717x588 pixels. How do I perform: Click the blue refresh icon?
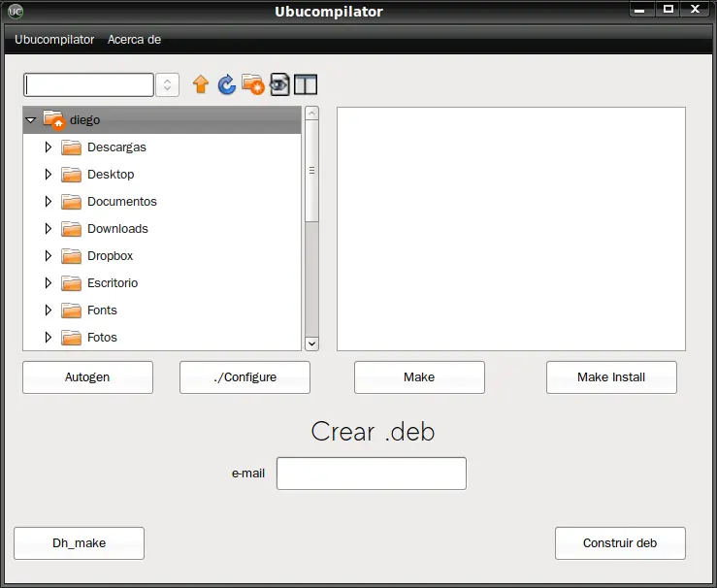pos(227,84)
